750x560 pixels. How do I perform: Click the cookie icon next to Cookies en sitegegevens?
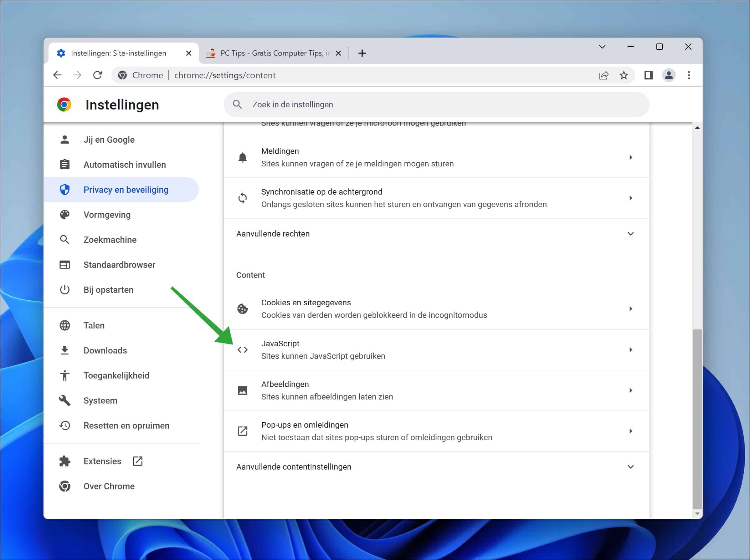(x=242, y=309)
